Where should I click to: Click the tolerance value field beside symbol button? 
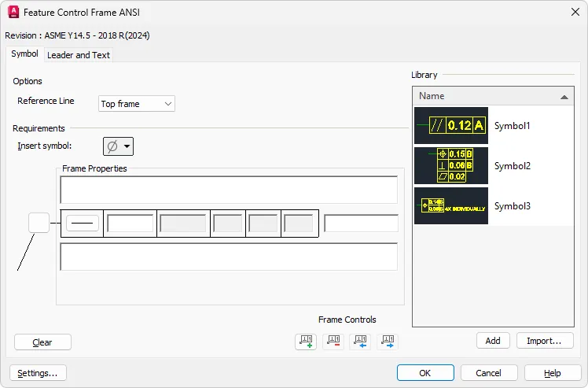(130, 224)
